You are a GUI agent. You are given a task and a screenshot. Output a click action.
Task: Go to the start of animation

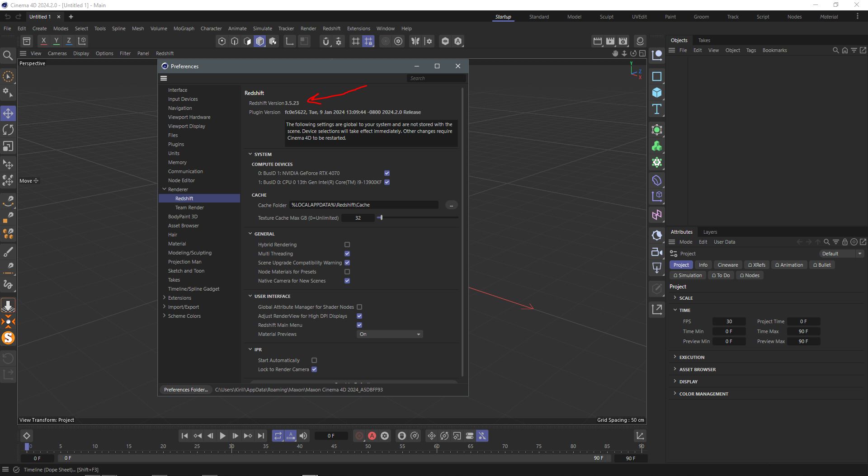click(184, 436)
